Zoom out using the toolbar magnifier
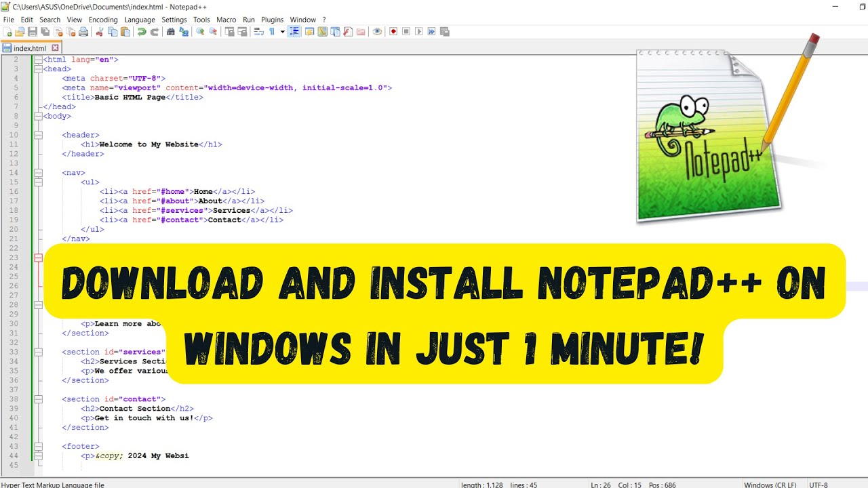This screenshot has height=488, width=868. point(213,31)
